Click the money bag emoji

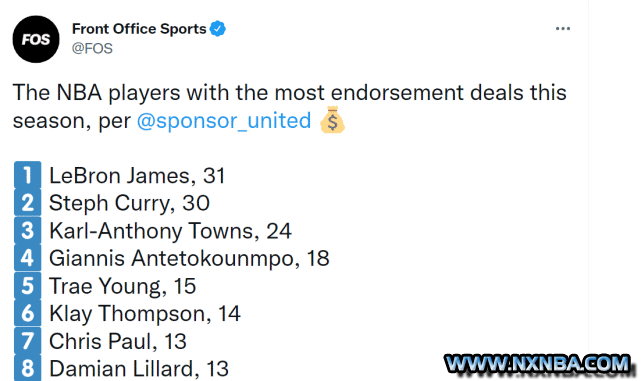(332, 120)
